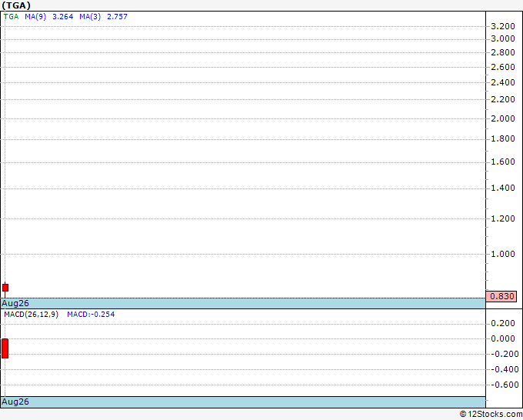Screen dimensions: 523x420
Task: Click the 1.400 price axis label
Action: tap(503, 188)
